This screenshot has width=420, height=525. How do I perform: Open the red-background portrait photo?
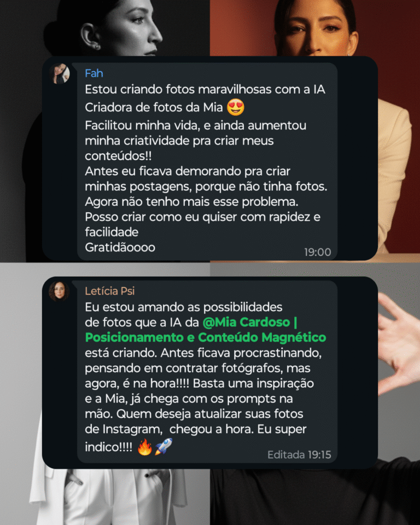pyautogui.click(x=315, y=28)
